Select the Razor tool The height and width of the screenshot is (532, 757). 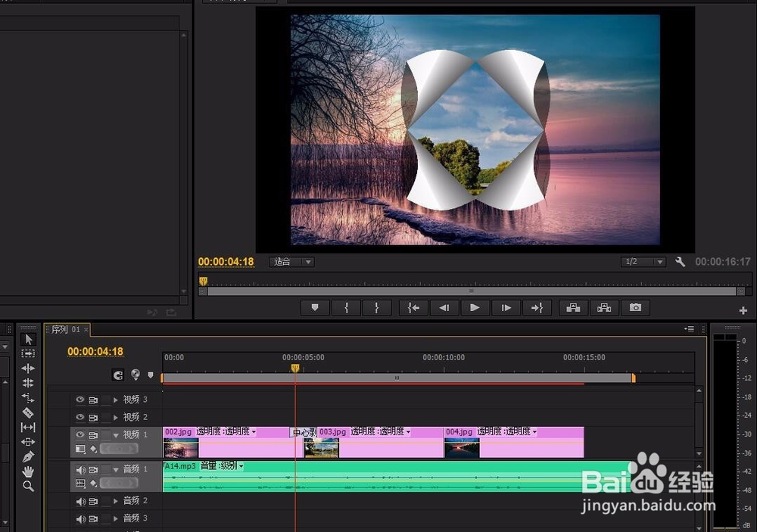point(28,412)
